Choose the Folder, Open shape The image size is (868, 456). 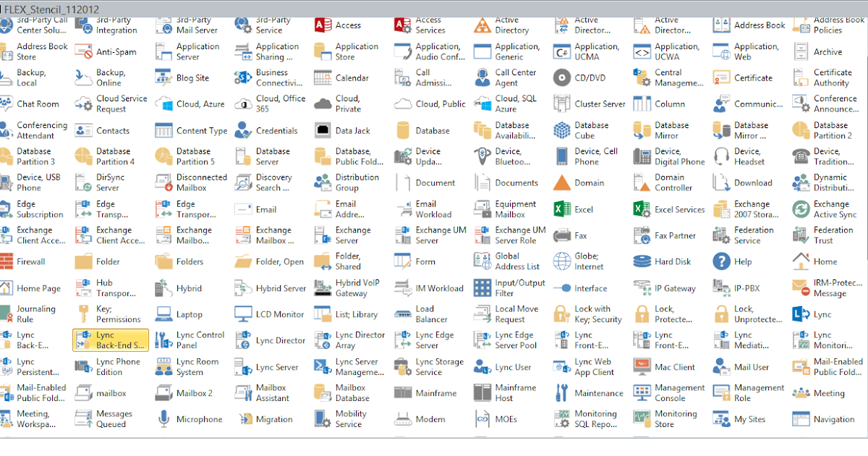tap(270, 261)
